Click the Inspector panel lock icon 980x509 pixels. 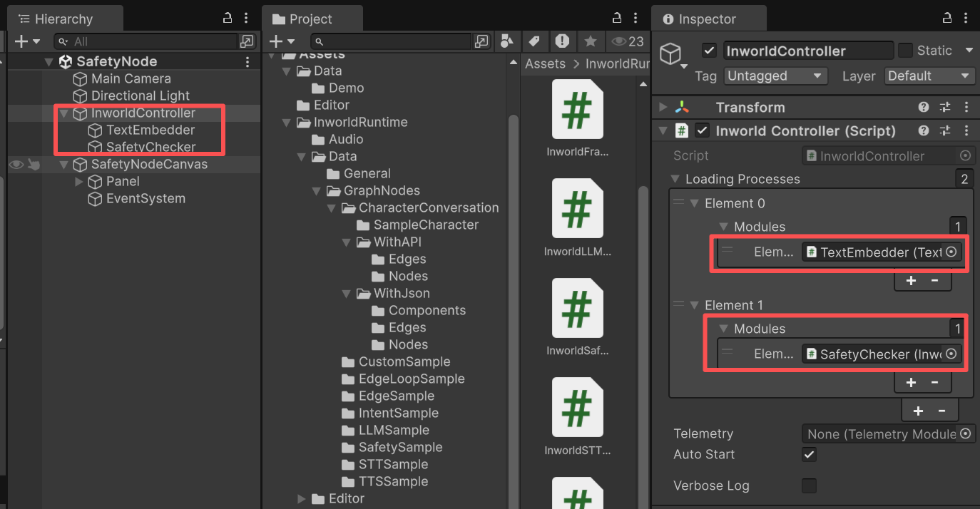pyautogui.click(x=947, y=19)
